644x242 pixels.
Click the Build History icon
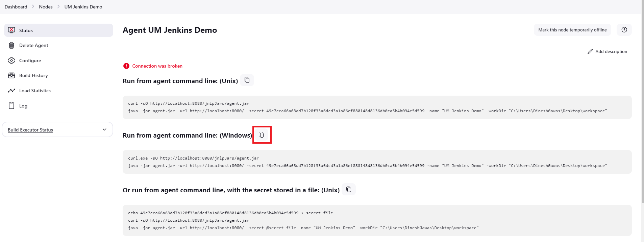(11, 75)
